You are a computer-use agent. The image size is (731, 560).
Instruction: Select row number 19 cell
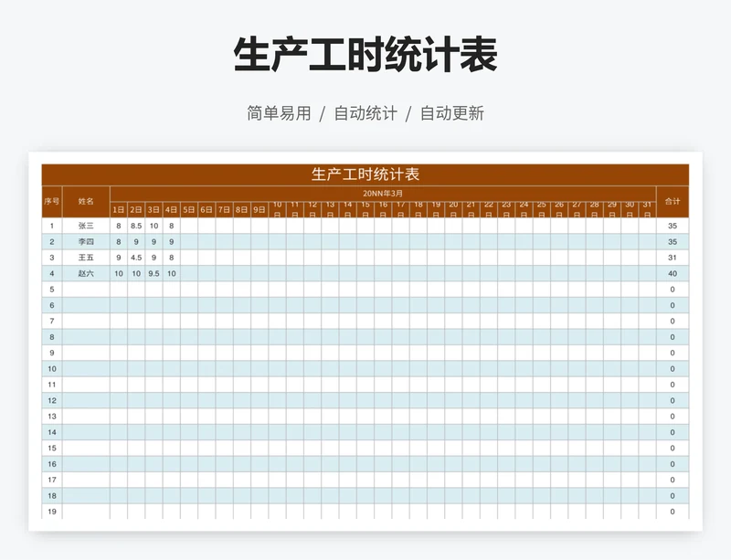coord(52,511)
